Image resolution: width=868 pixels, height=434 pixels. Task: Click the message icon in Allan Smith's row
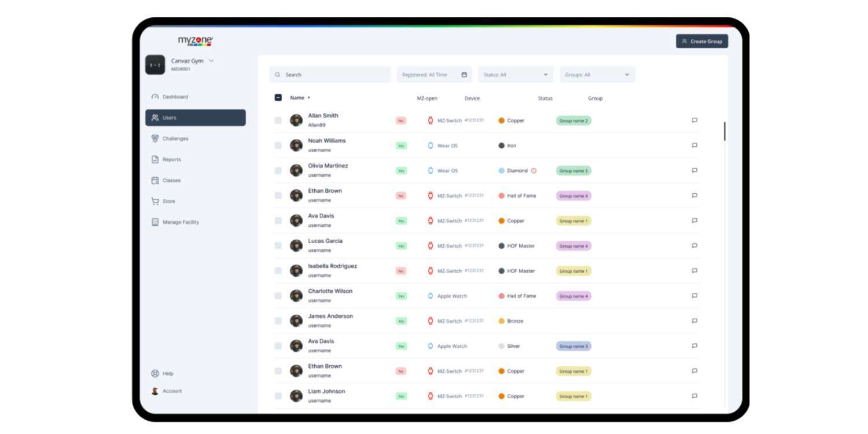[694, 120]
